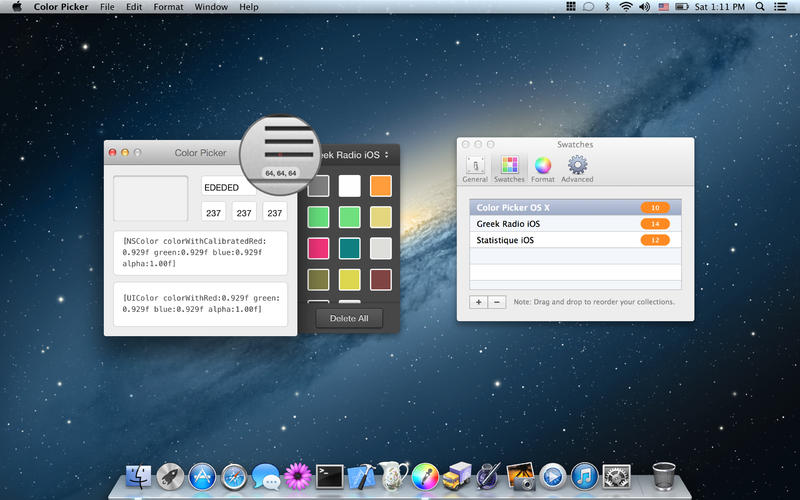Open the blue play-button player in dock
The height and width of the screenshot is (500, 800).
(x=553, y=477)
